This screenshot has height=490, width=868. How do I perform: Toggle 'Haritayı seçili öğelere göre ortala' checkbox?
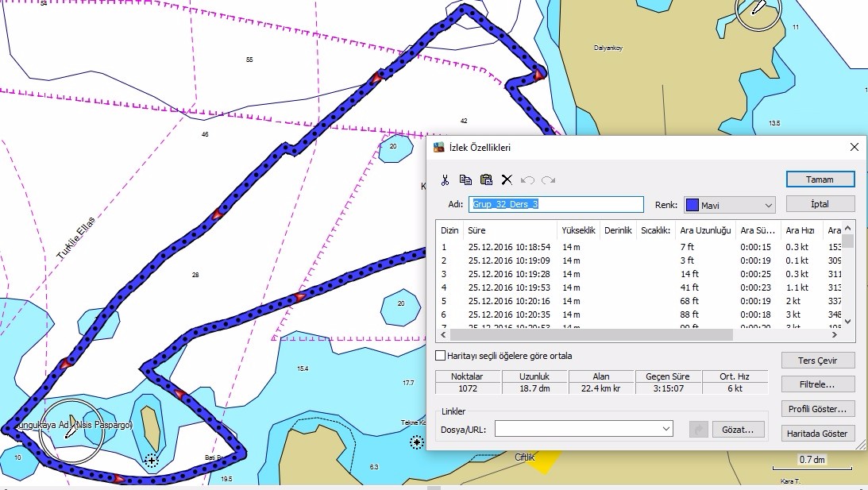[x=441, y=356]
